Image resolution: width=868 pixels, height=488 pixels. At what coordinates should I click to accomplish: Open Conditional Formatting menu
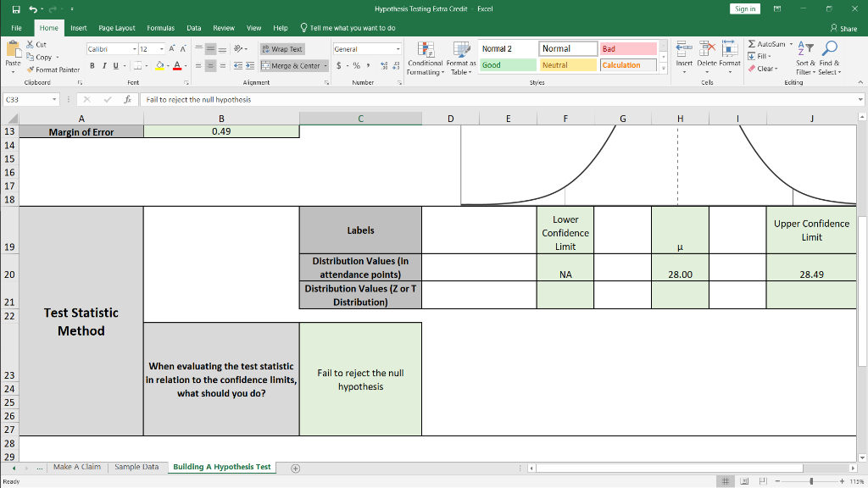click(425, 58)
